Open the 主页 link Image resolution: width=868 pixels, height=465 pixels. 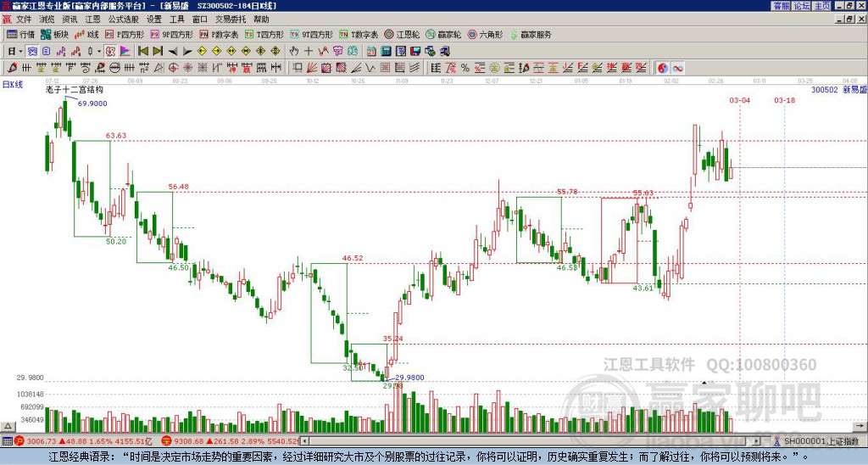[821, 6]
